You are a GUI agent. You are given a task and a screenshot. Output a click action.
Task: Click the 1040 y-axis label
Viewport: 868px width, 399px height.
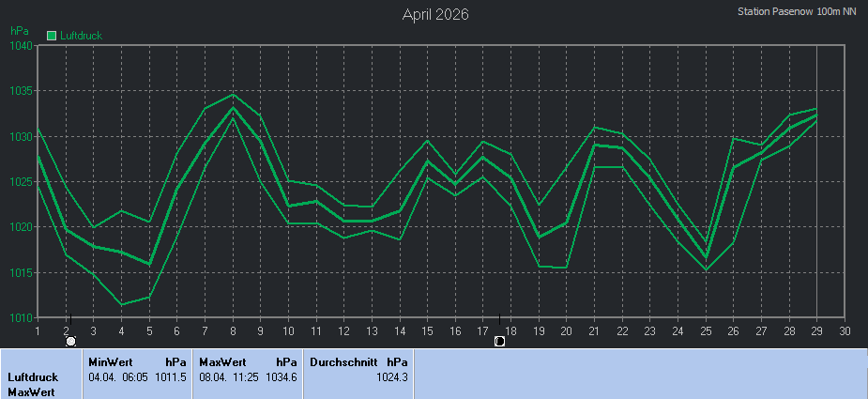coord(21,46)
